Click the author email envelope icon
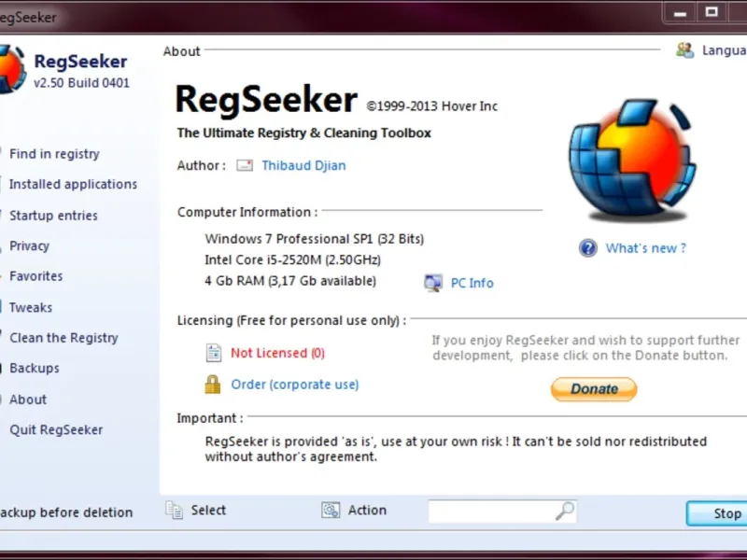The image size is (747, 560). 245,166
